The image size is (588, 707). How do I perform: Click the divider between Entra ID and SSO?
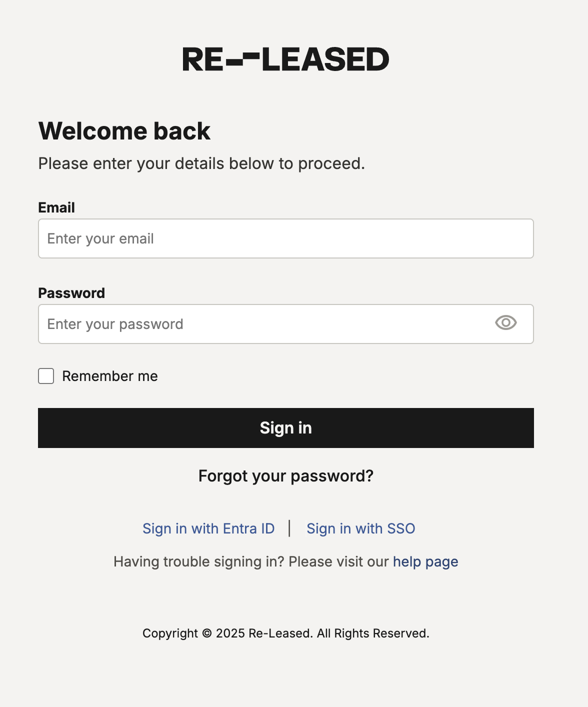click(289, 528)
